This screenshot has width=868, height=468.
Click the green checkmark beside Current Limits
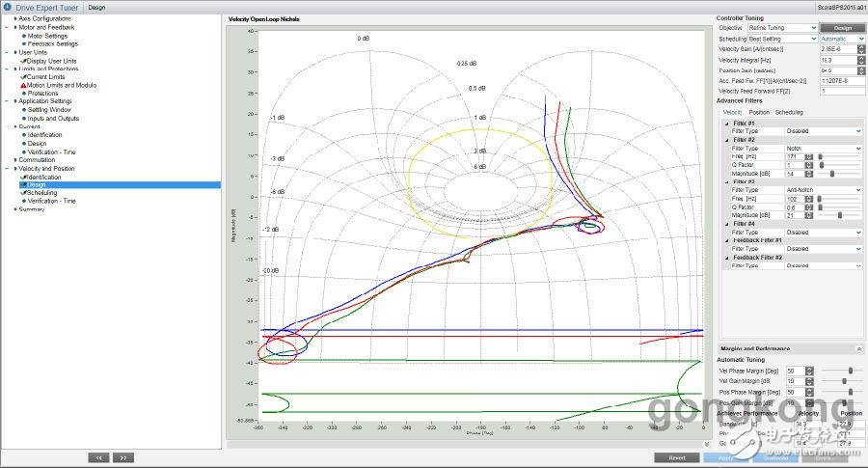point(24,77)
